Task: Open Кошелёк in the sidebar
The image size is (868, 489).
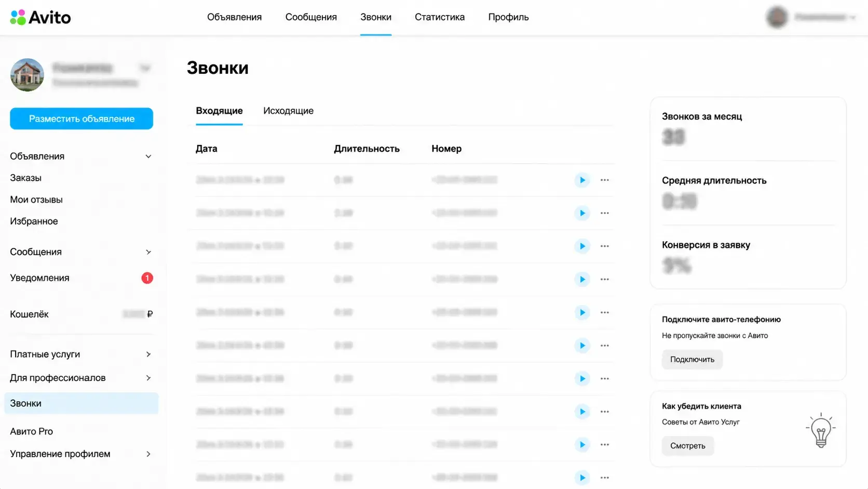Action: coord(29,314)
